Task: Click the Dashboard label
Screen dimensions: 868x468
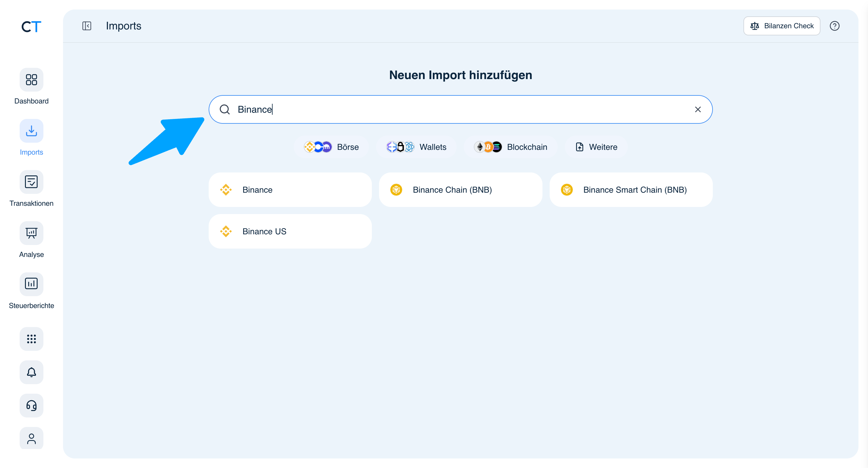Action: 31,101
